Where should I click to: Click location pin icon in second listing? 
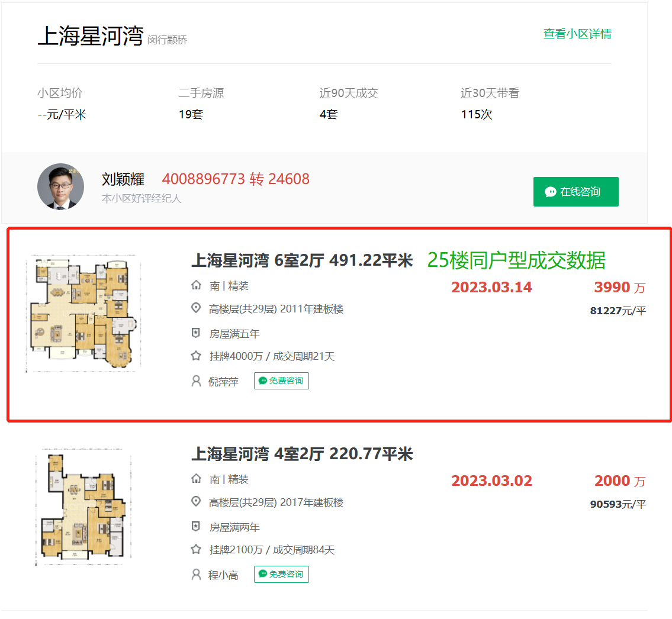[x=196, y=502]
